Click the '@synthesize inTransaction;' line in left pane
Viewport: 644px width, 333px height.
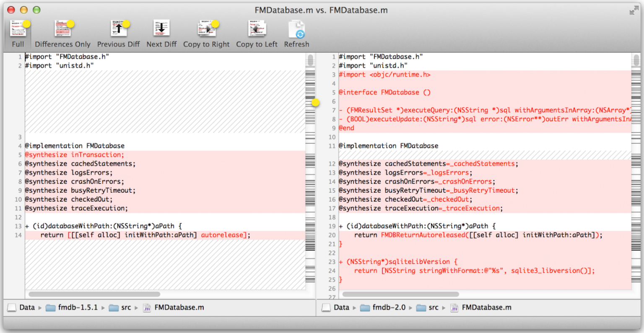[75, 155]
